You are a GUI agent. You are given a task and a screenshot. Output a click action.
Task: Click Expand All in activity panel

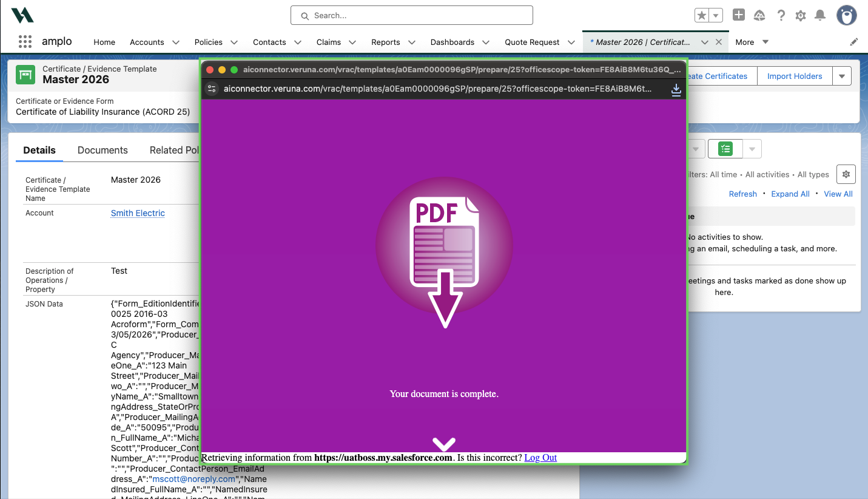(790, 194)
